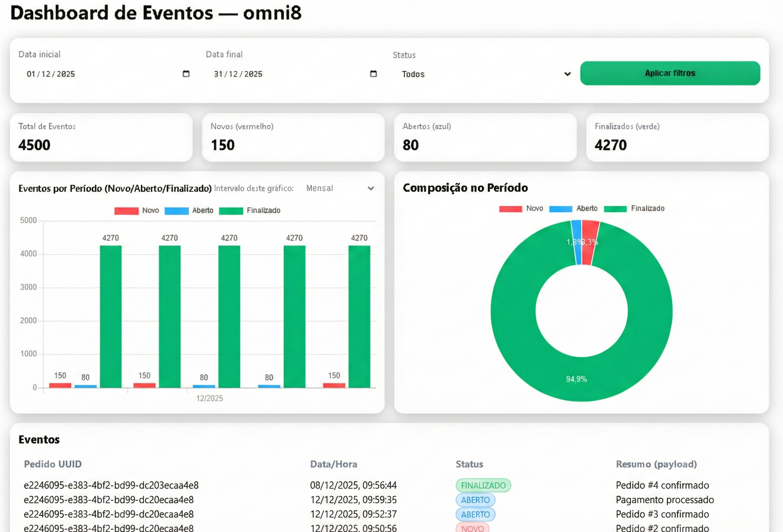Click the FINALIZADO status badge

[483, 486]
